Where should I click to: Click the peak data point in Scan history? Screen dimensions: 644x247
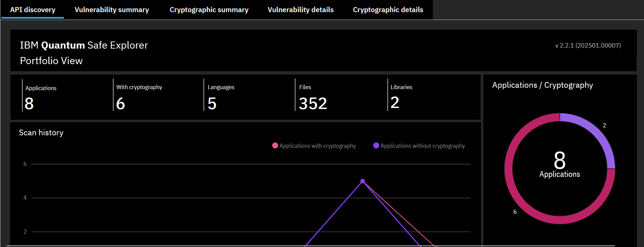coord(362,181)
